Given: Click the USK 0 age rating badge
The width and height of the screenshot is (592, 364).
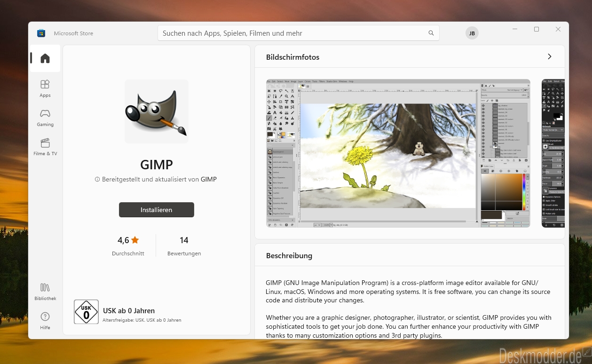Looking at the screenshot, I should point(86,312).
